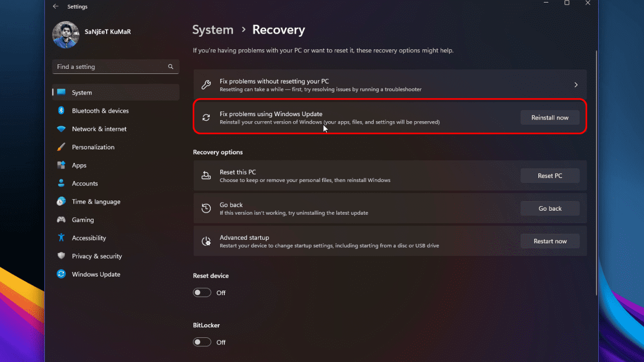Click SaNjEeT KuMaR's profile picture
The height and width of the screenshot is (362, 644).
point(65,35)
